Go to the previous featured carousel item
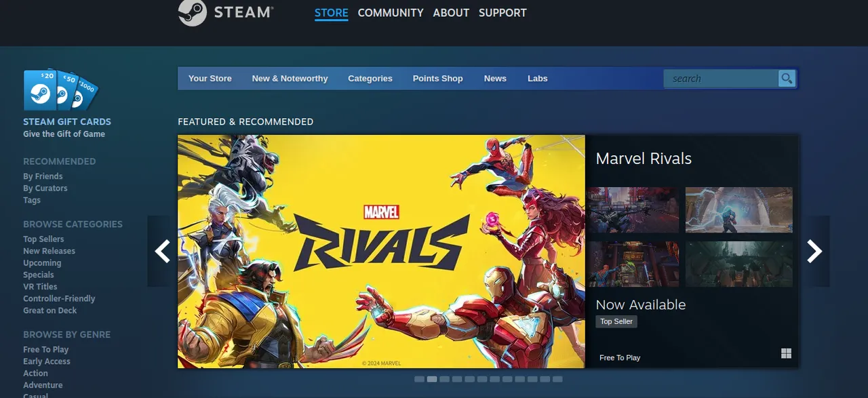868x398 pixels. [x=163, y=252]
